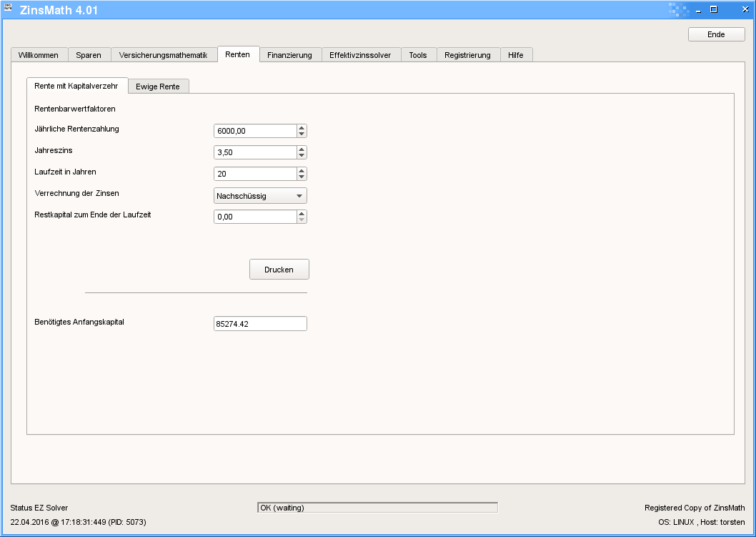Click the Ende button to exit

(716, 34)
